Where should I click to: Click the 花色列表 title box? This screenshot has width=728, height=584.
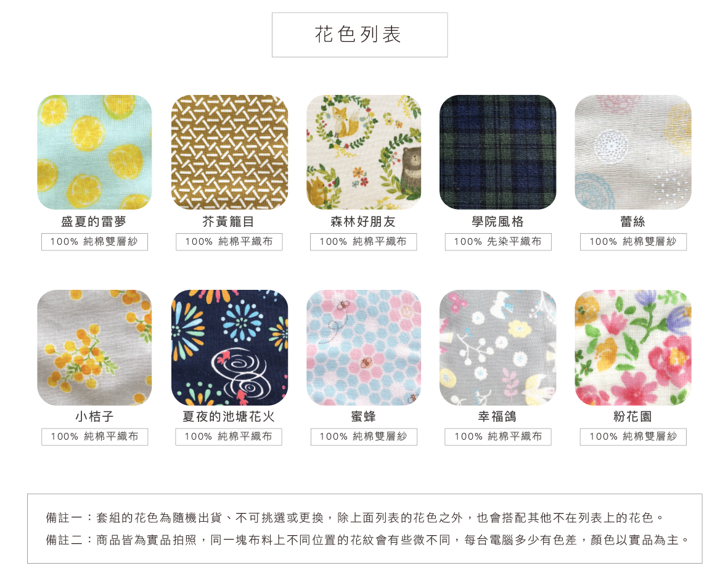coord(360,35)
